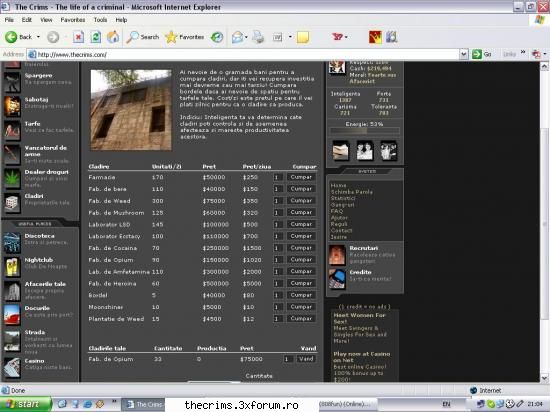Open the Tools menu
Screen dimensions: 550x412
point(100,20)
